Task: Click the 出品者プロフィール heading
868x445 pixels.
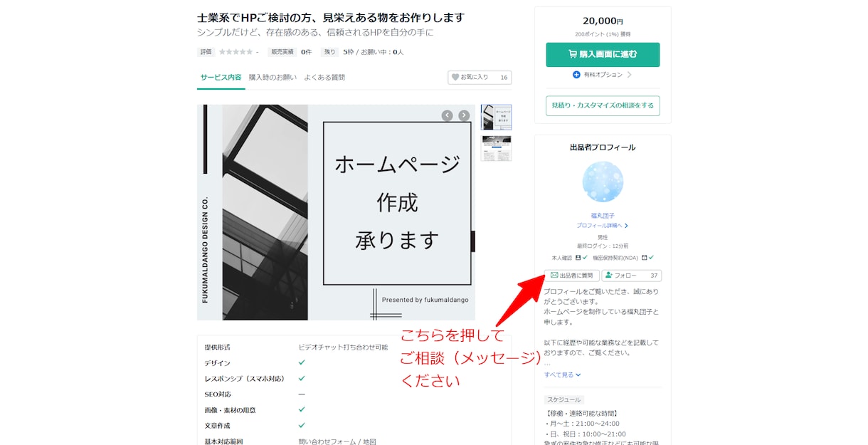Action: 603,147
